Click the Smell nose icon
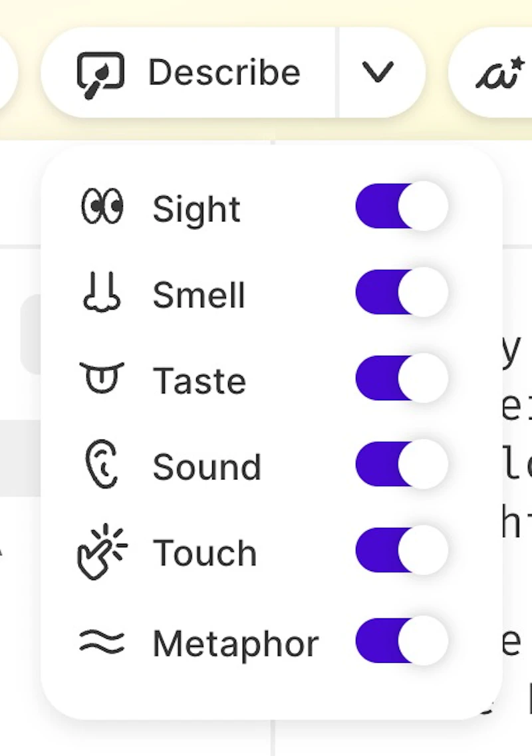This screenshot has width=532, height=756. pyautogui.click(x=102, y=293)
